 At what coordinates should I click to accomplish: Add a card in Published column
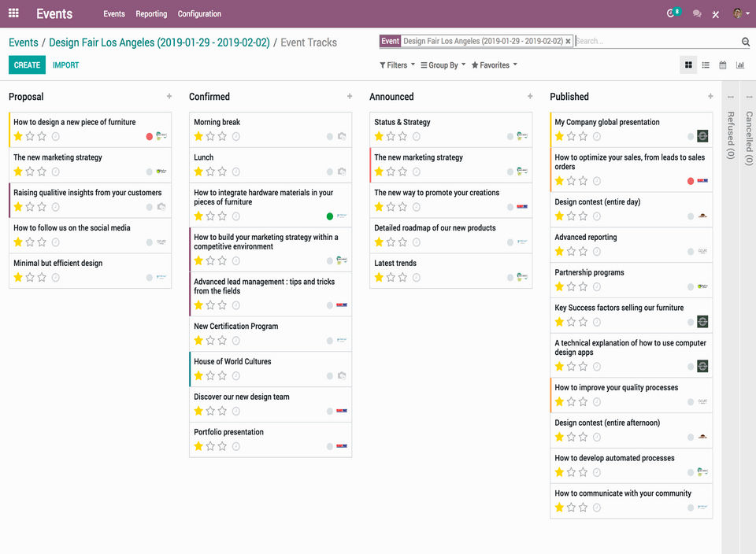pyautogui.click(x=710, y=96)
